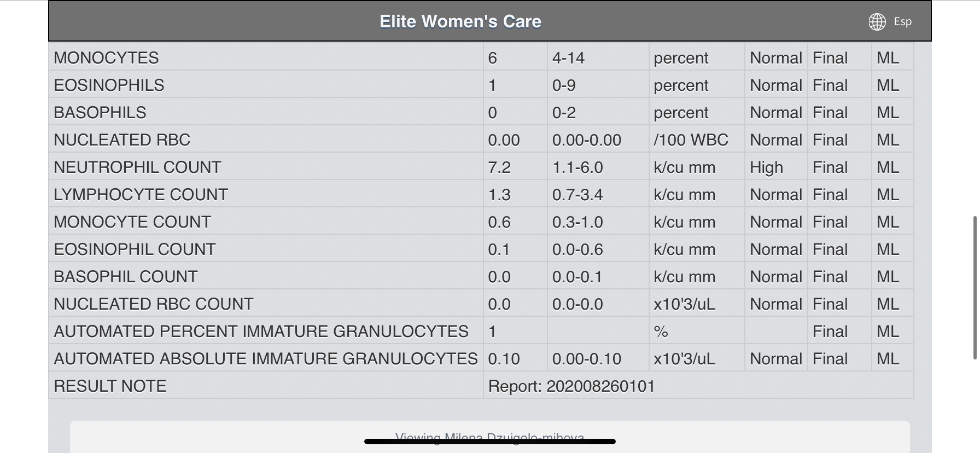Click the globe language icon
The height and width of the screenshot is (453, 980).
click(877, 22)
